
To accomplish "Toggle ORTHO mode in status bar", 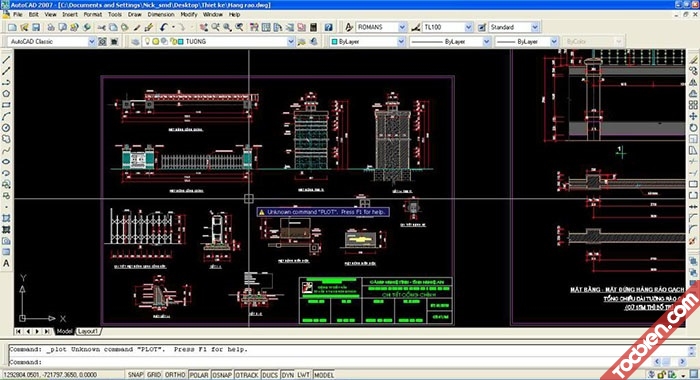I will pyautogui.click(x=175, y=375).
